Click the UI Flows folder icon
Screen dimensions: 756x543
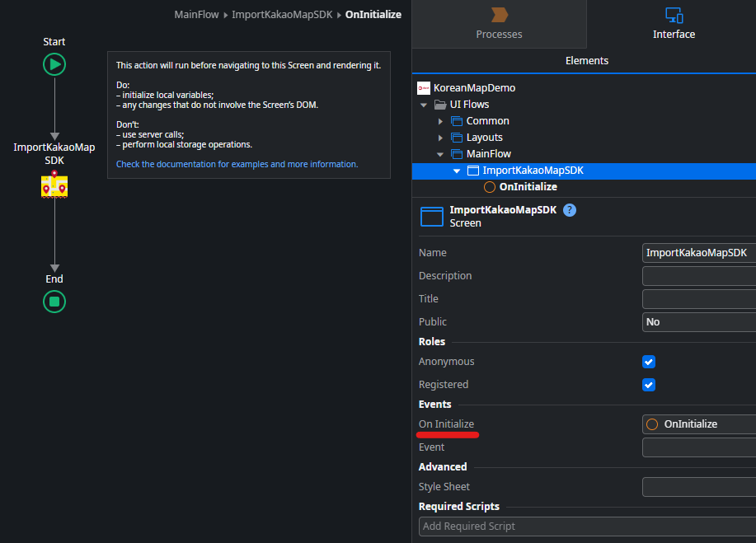[439, 105]
